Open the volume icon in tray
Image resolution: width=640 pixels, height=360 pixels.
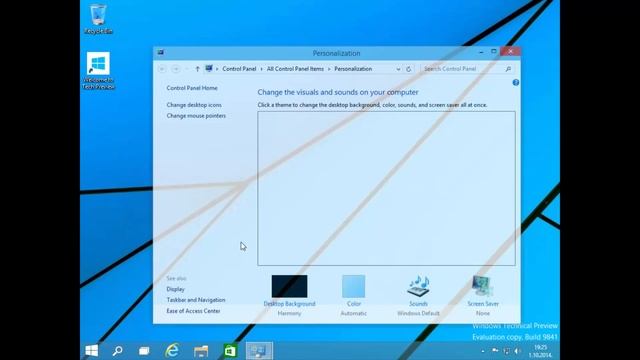pos(518,351)
